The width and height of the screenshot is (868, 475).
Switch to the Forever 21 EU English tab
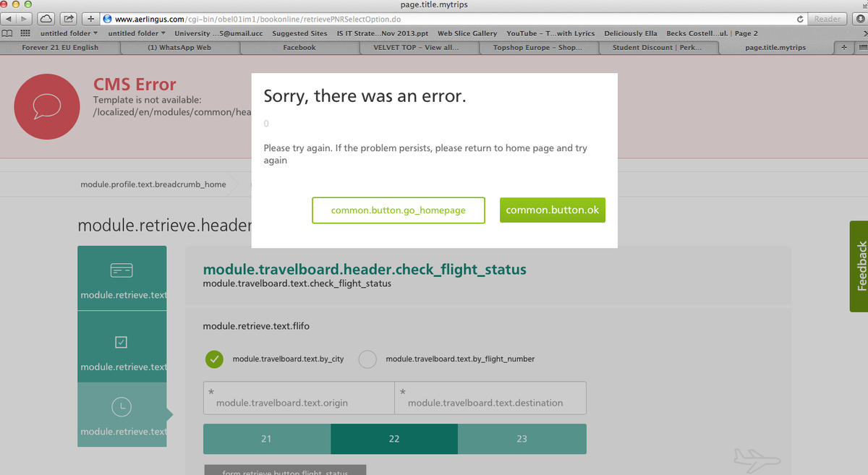[x=60, y=48]
